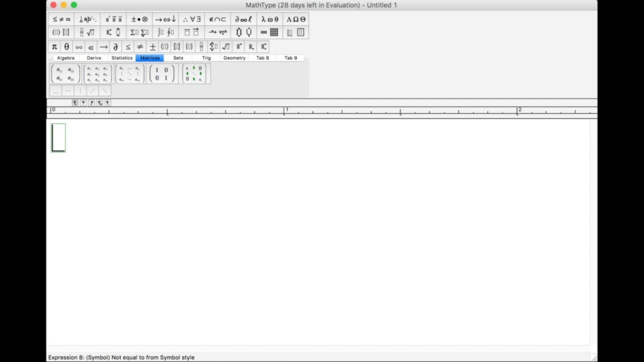Insert the infinity symbol
The height and width of the screenshot is (362, 644).
[x=79, y=47]
